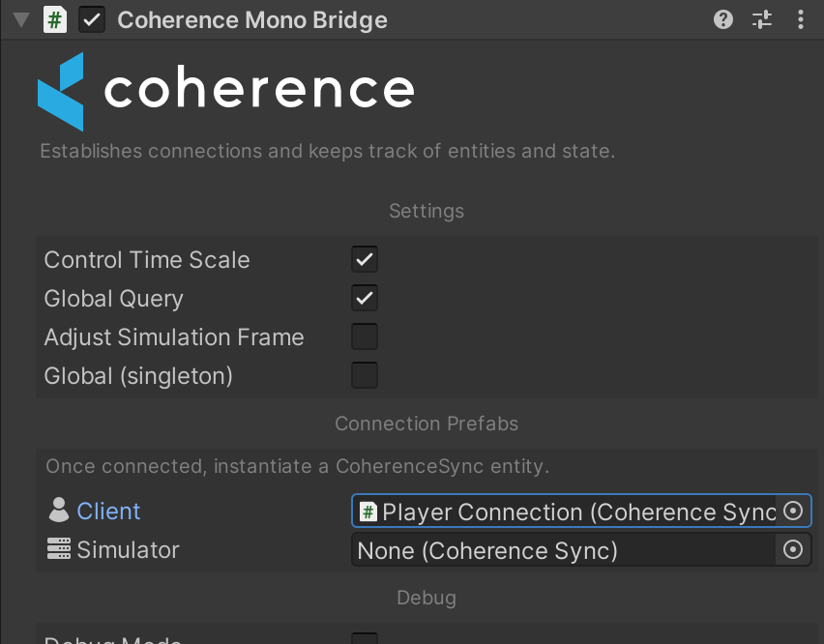Disable the Coherence Mono Bridge component checkbox
This screenshot has width=824, height=644.
coord(92,19)
